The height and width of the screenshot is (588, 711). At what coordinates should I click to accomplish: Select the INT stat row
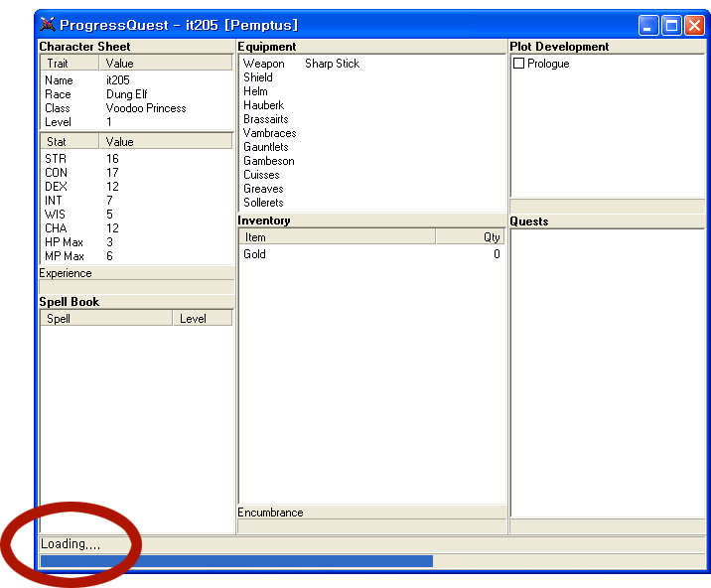[136, 201]
